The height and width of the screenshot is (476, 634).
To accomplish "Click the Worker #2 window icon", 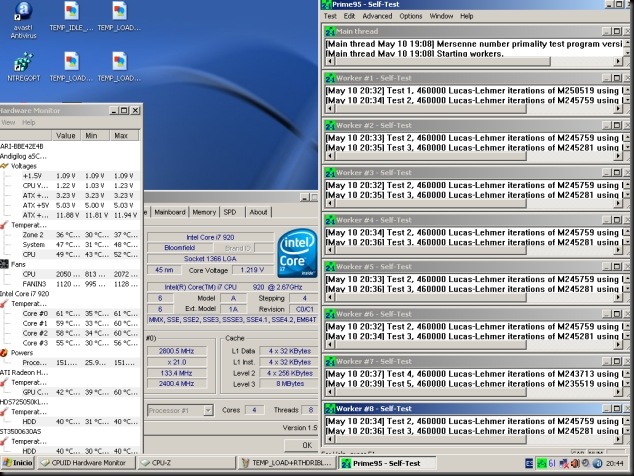I will [x=330, y=125].
